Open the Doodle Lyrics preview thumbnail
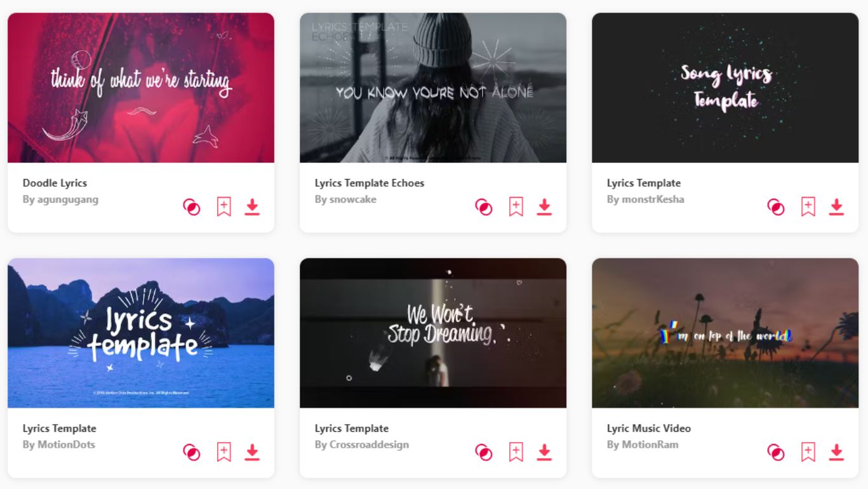868x489 pixels. coord(141,88)
